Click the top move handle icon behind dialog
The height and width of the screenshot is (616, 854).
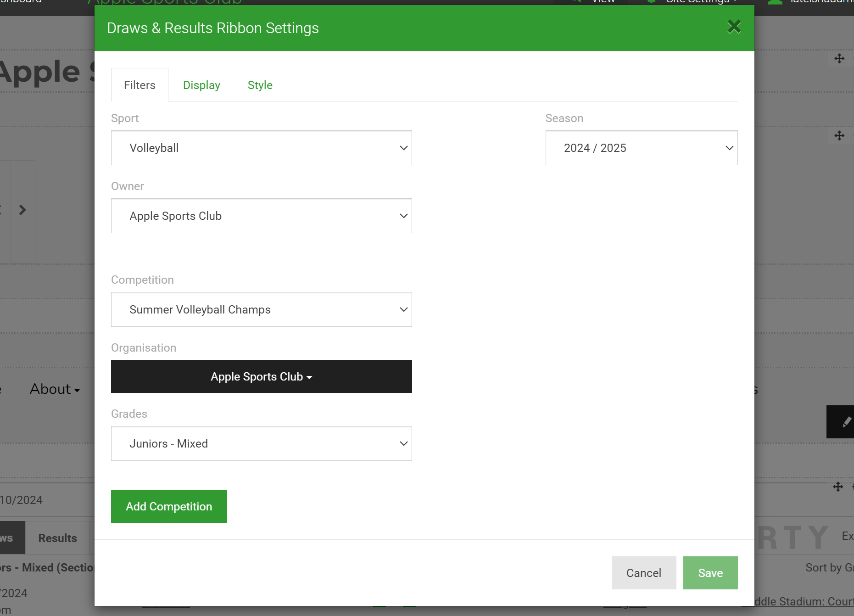839,59
